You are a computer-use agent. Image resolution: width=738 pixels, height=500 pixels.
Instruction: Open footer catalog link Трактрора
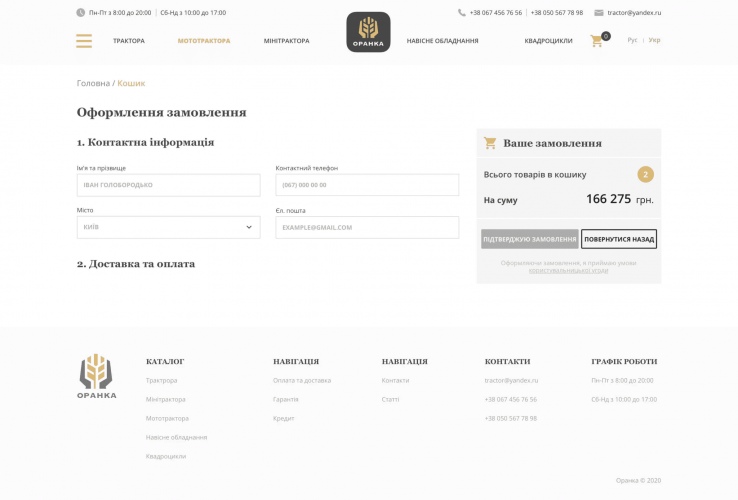click(161, 380)
